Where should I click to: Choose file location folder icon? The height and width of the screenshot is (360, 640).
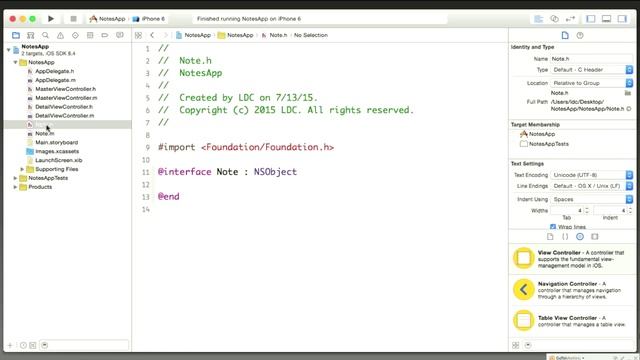click(x=628, y=93)
